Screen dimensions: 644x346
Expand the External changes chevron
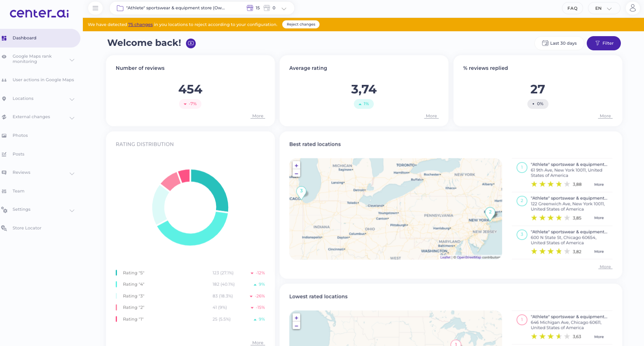(x=72, y=118)
